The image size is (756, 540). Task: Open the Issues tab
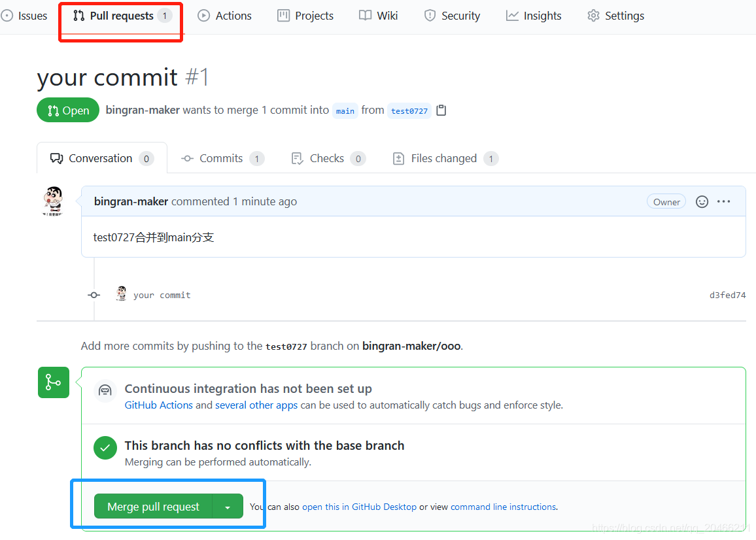pyautogui.click(x=24, y=16)
